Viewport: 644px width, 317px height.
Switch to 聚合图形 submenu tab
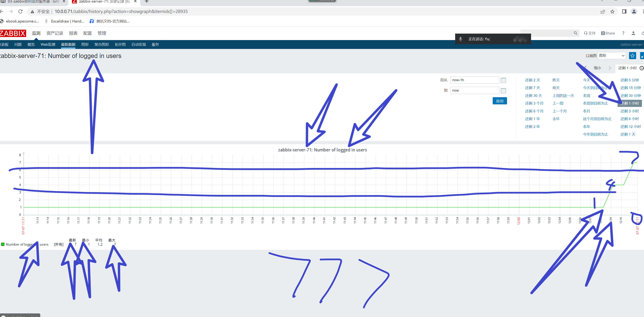(x=102, y=45)
